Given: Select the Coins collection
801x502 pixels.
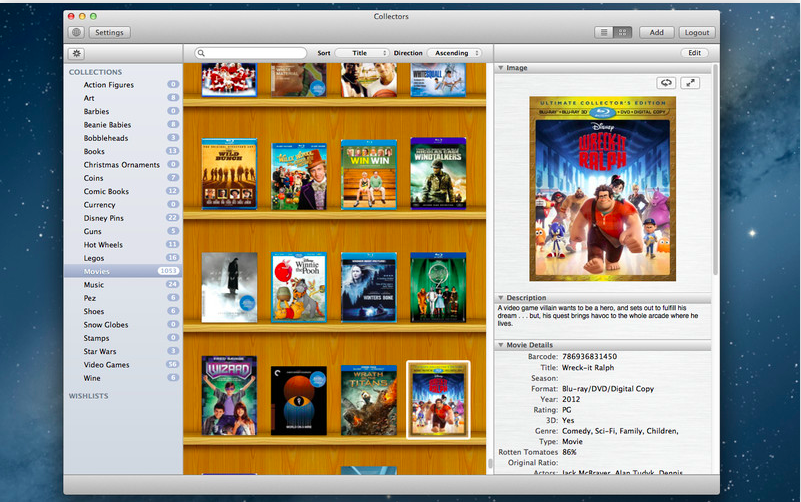Looking at the screenshot, I should (x=123, y=178).
